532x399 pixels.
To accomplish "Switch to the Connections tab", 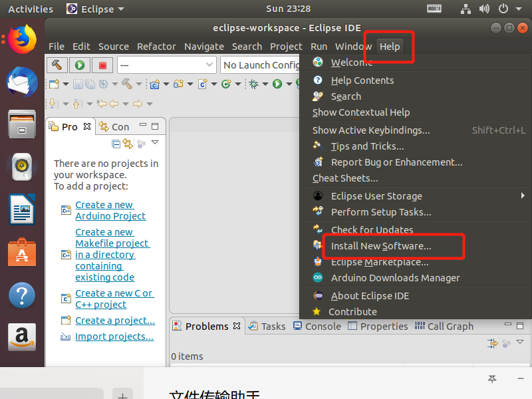I will click(x=114, y=126).
